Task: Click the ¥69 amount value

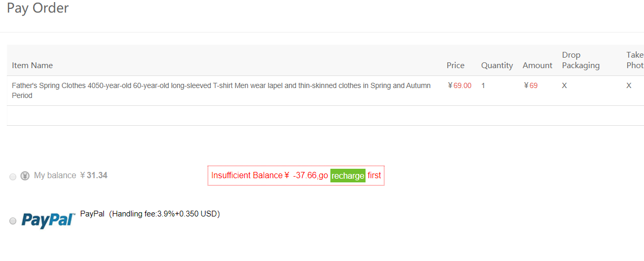Action: 530,85
